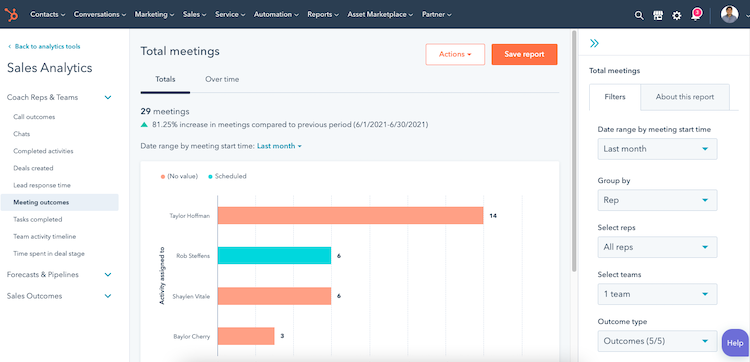Click the 29 meetings total text
Screen dimensions: 750x362
pyautogui.click(x=165, y=111)
